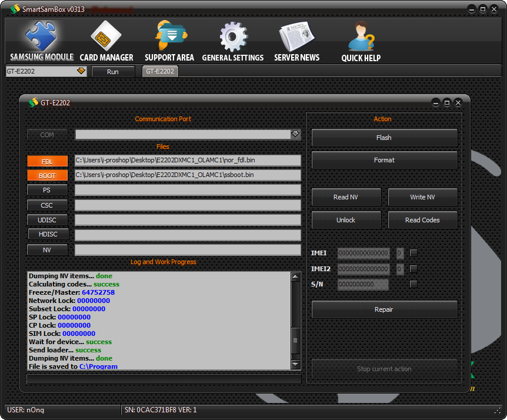The height and width of the screenshot is (420, 507).
Task: Expand the GT-E2202 model dropdown
Action: coord(81,71)
